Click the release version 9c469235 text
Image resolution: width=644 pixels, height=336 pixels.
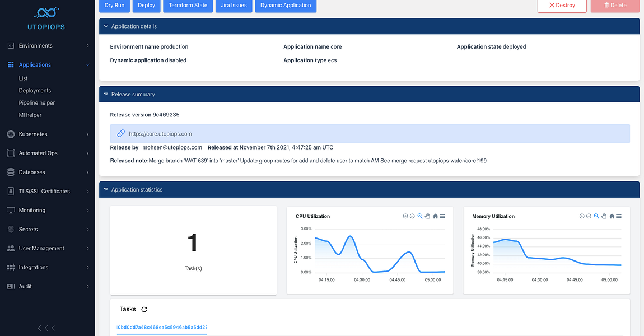coord(166,115)
